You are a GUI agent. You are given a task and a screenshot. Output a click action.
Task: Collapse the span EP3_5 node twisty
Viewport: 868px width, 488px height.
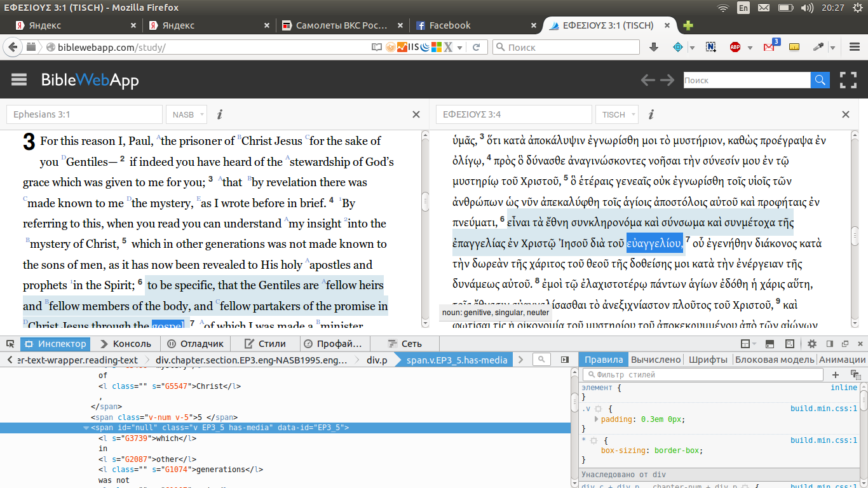click(86, 428)
